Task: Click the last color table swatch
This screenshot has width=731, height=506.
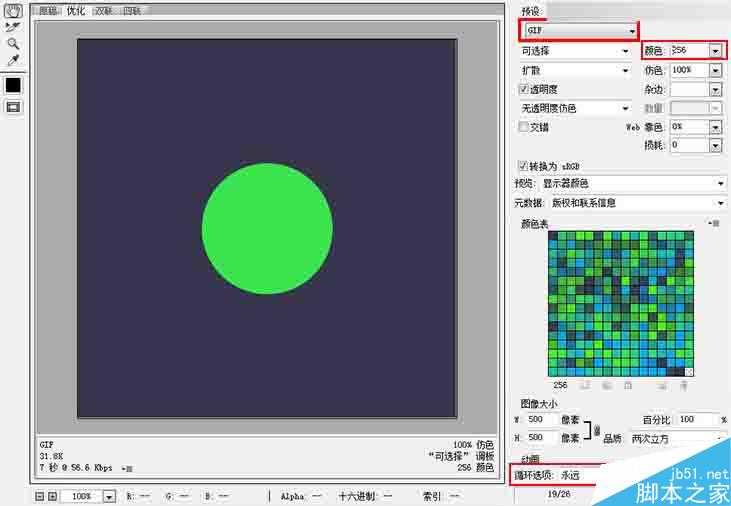Action: pos(689,372)
